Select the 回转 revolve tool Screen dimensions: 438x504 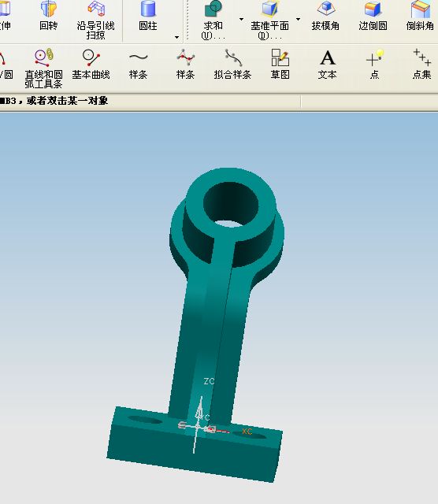coord(48,16)
